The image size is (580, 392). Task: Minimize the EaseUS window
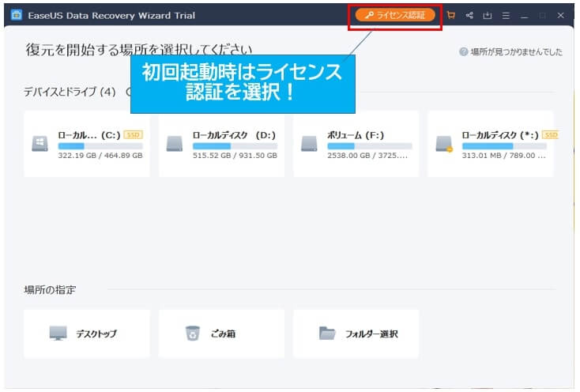pyautogui.click(x=524, y=16)
